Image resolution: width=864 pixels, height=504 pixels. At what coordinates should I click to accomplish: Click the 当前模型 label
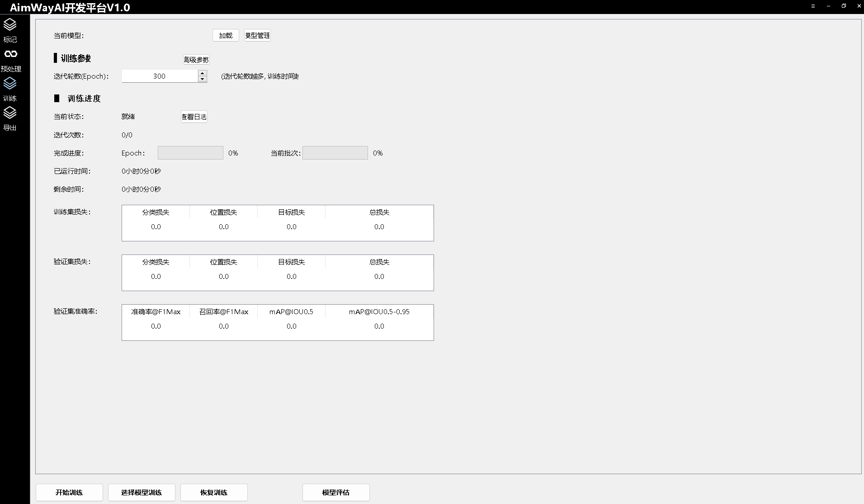click(69, 35)
